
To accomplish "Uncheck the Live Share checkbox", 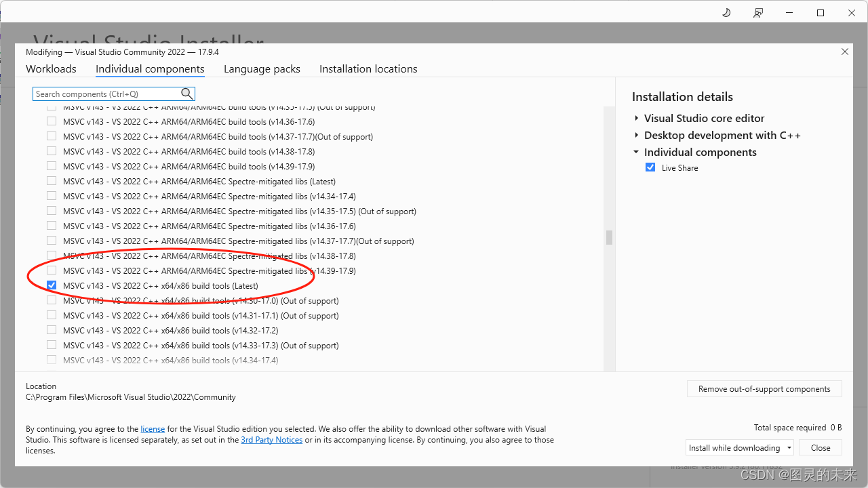I will pos(650,167).
